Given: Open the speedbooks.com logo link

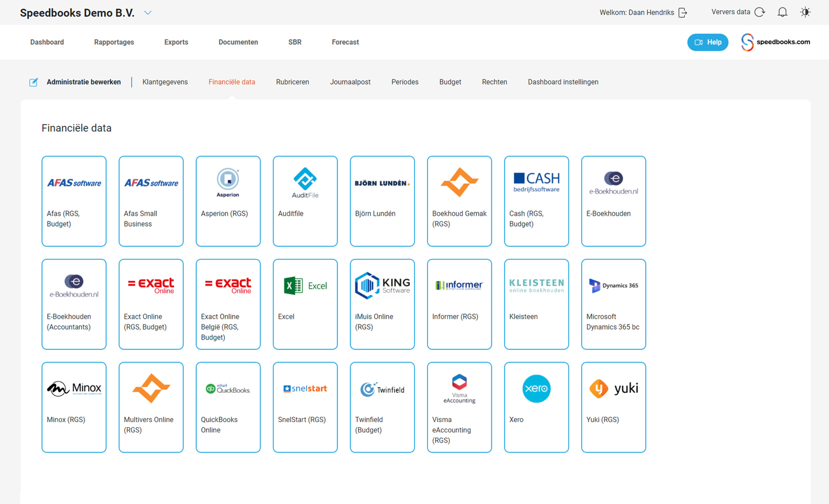Looking at the screenshot, I should click(x=775, y=42).
